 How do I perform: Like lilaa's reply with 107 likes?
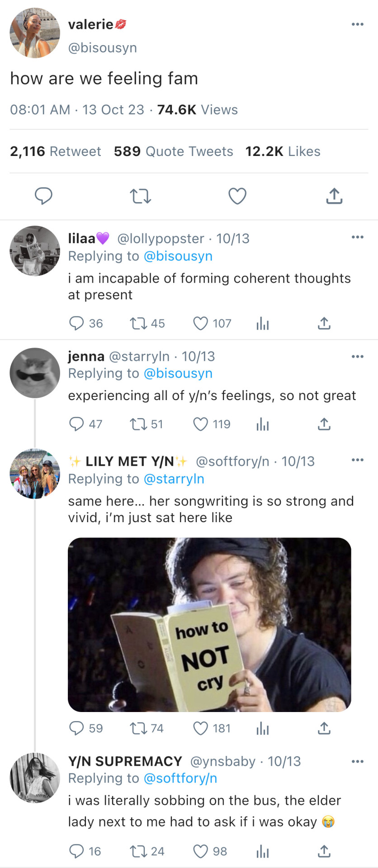click(x=200, y=324)
